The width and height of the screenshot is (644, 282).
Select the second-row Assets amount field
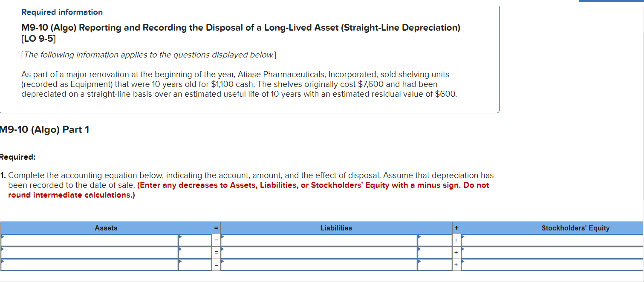(x=195, y=252)
